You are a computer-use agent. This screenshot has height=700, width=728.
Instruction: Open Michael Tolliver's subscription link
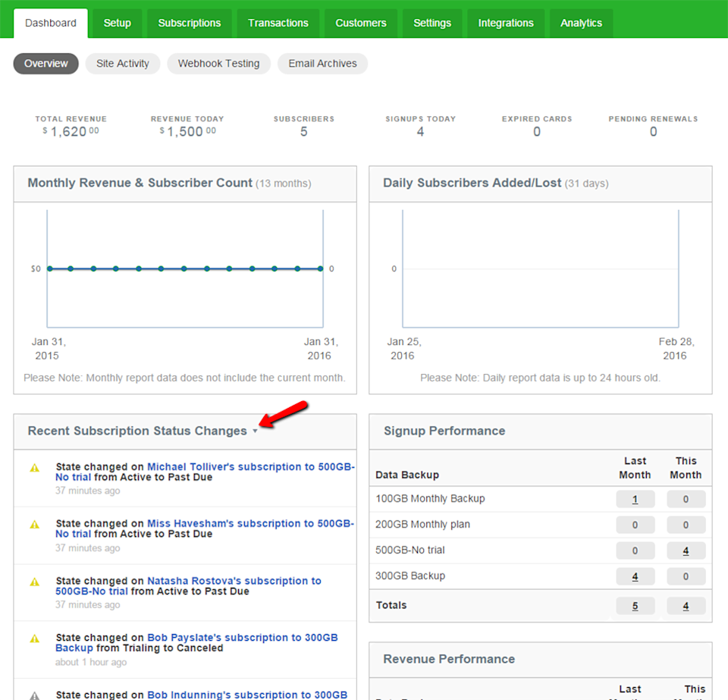click(x=205, y=472)
